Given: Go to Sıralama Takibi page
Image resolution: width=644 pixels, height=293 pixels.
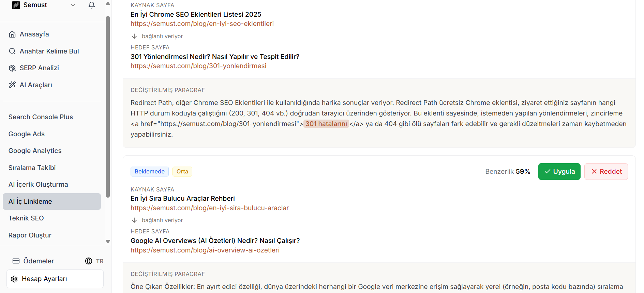Looking at the screenshot, I should pos(32,168).
